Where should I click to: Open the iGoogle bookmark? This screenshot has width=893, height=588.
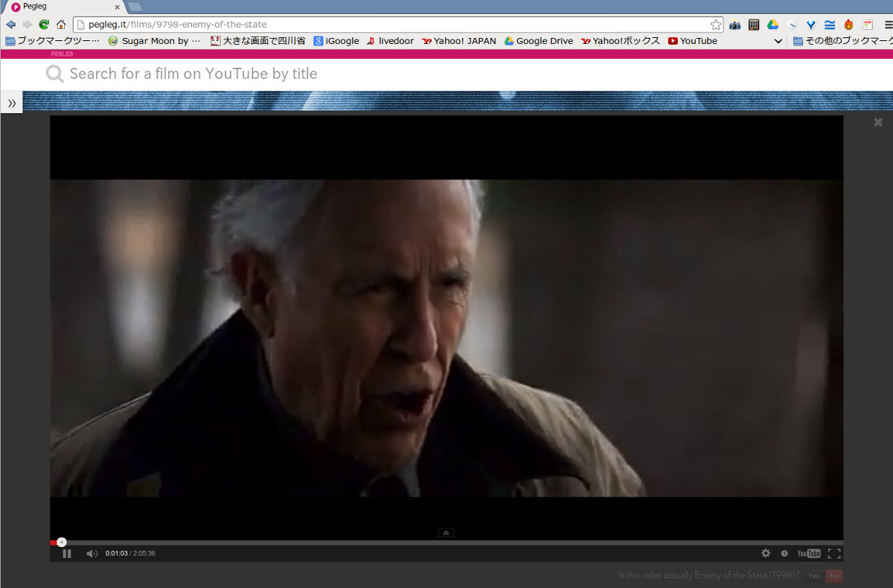(x=336, y=41)
